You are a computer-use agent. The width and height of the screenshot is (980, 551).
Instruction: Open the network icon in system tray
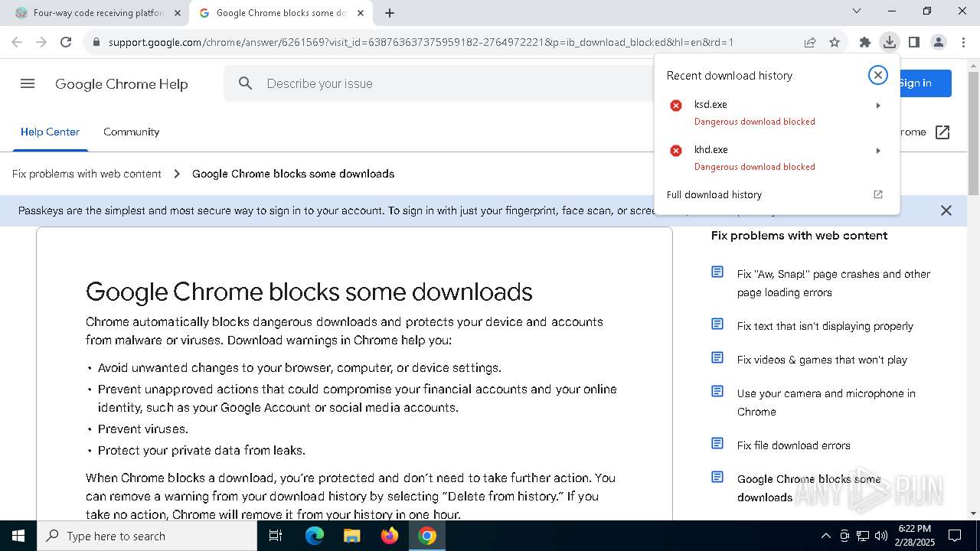click(x=863, y=536)
